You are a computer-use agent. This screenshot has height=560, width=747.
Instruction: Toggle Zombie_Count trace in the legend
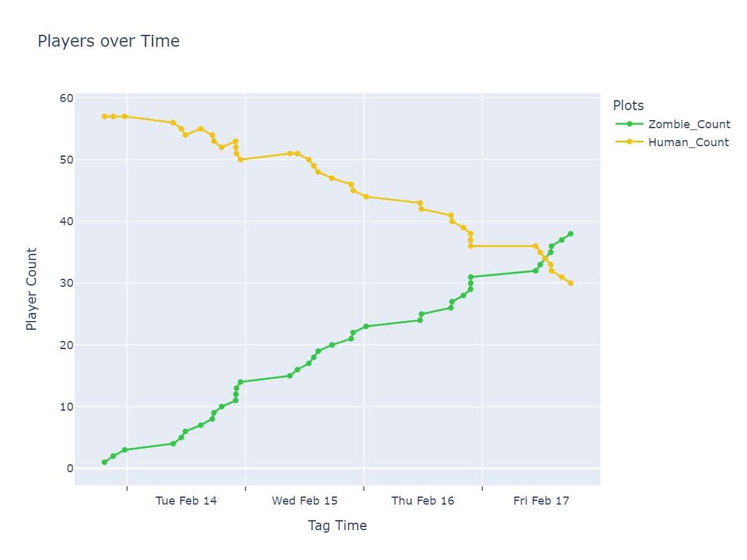(x=672, y=124)
